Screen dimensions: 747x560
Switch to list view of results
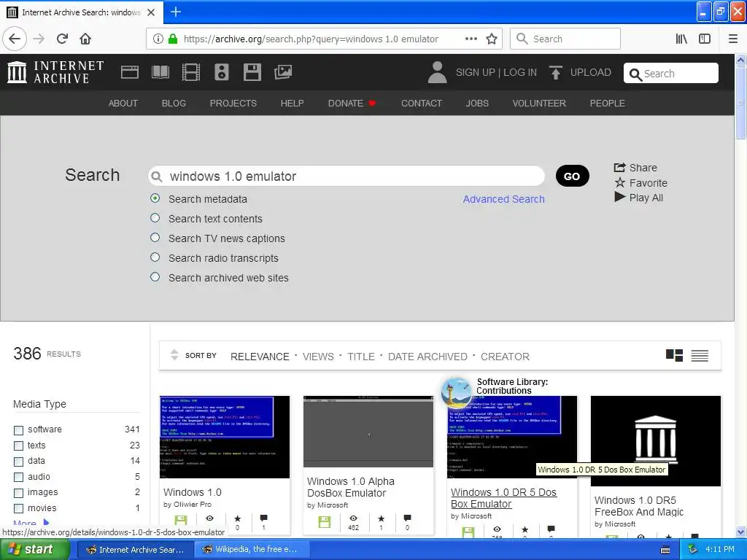point(700,355)
